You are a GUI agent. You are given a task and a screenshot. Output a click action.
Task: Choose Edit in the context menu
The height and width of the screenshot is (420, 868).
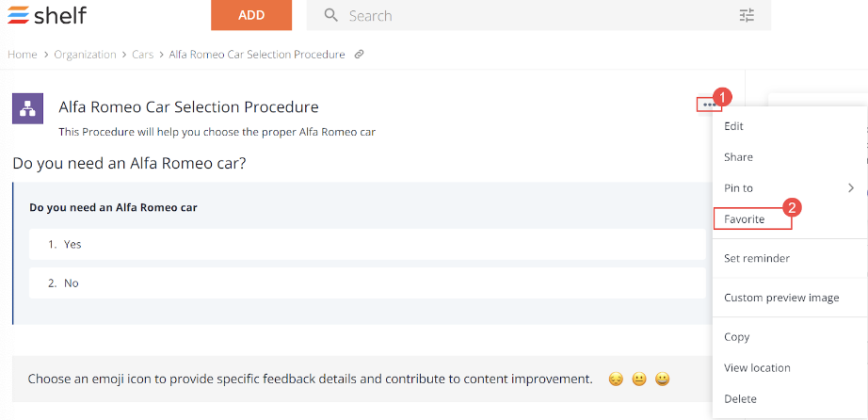[x=734, y=126]
